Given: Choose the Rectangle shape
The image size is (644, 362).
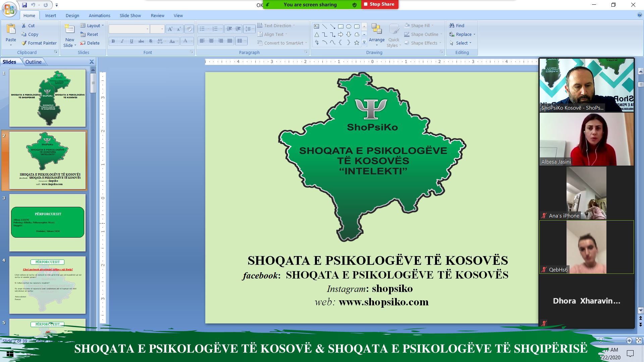Looking at the screenshot, I should point(340,26).
